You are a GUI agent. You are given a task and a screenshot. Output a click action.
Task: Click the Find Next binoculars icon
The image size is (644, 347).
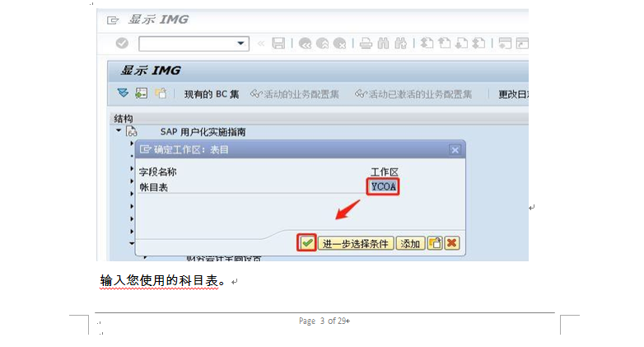tap(401, 43)
